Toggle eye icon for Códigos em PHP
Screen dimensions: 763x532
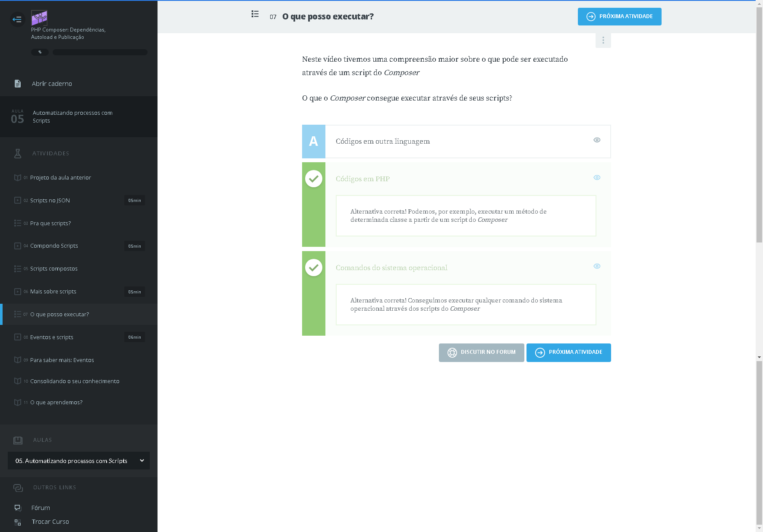[x=597, y=177]
